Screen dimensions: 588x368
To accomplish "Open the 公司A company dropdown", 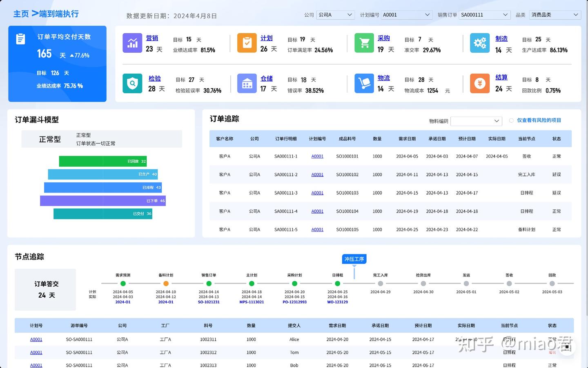I will pos(335,15).
